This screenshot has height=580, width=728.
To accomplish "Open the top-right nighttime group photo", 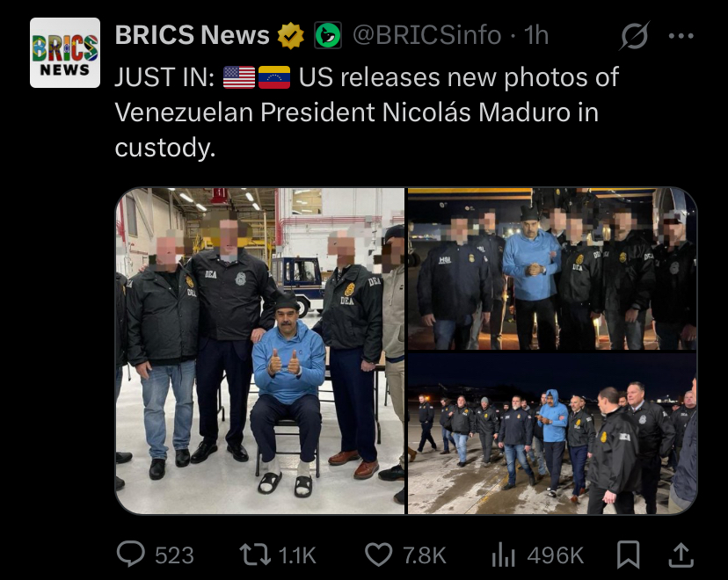I will coord(552,269).
